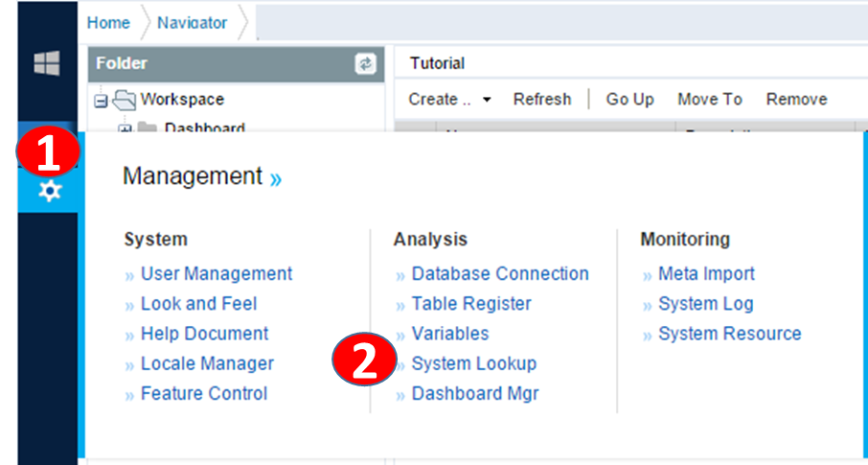Select System Lookup link
Viewport: 868px width, 465px height.
[473, 363]
